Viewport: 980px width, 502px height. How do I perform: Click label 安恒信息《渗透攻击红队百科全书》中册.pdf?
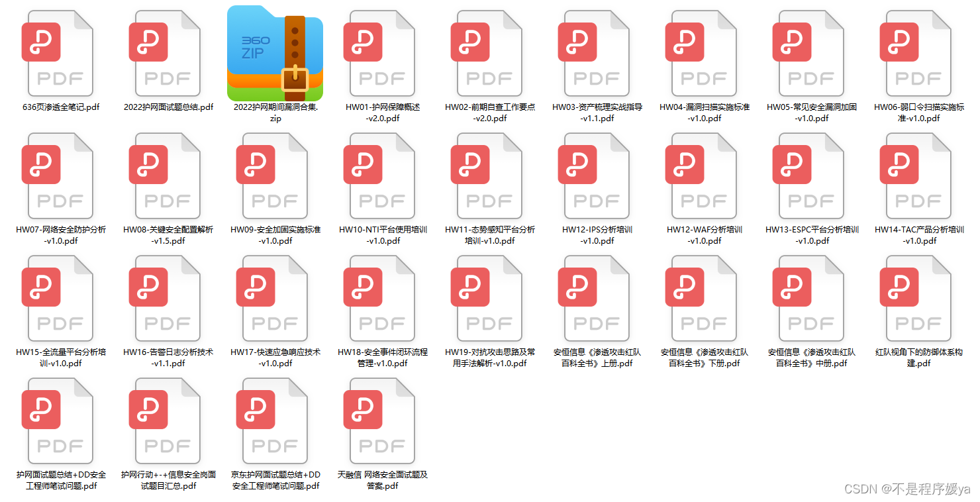(x=812, y=358)
